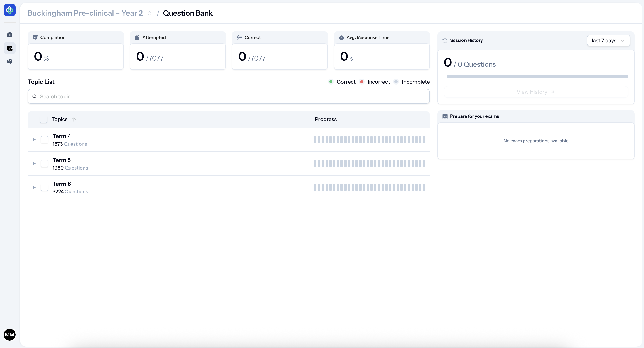
Task: Check the Term 4 checkbox
Action: pos(44,140)
